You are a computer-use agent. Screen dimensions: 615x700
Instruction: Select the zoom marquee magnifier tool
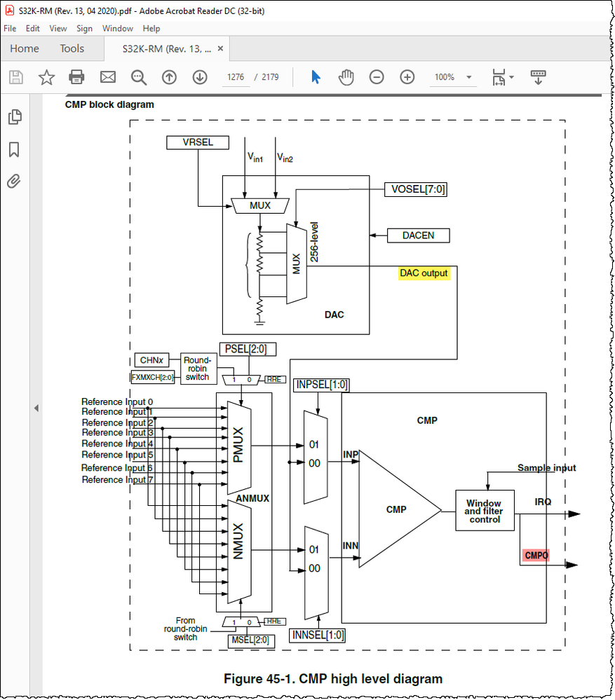coord(137,77)
